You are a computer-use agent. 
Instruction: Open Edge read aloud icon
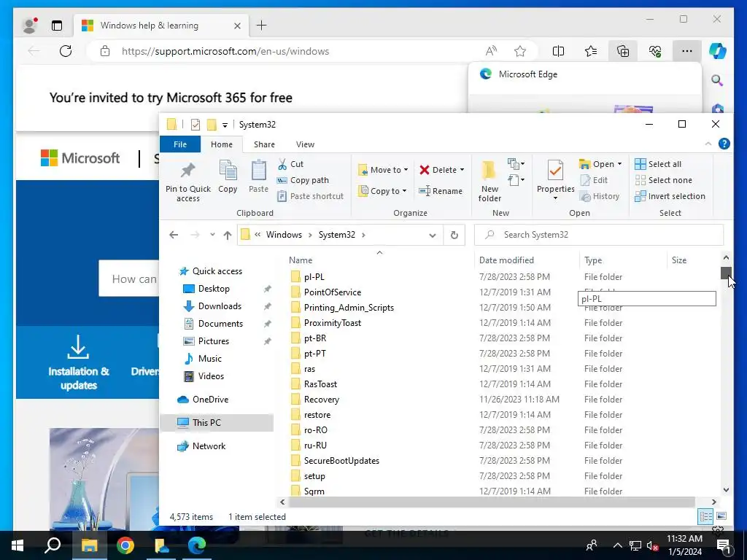click(491, 51)
